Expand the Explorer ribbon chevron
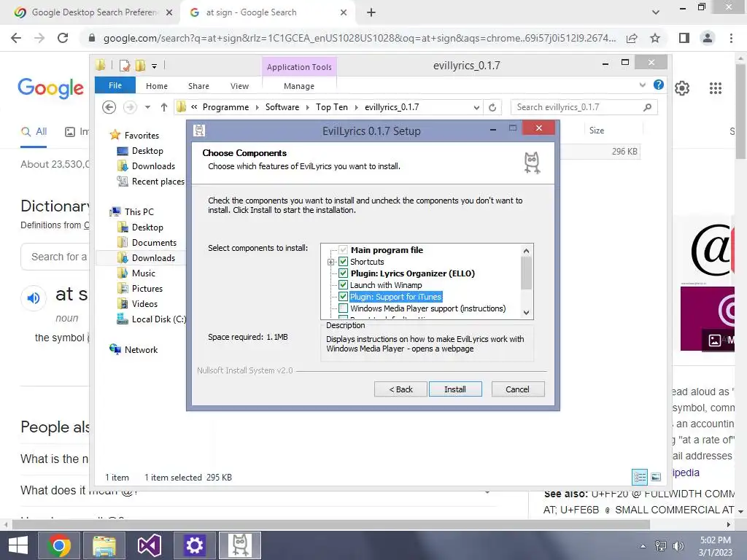 [x=642, y=85]
